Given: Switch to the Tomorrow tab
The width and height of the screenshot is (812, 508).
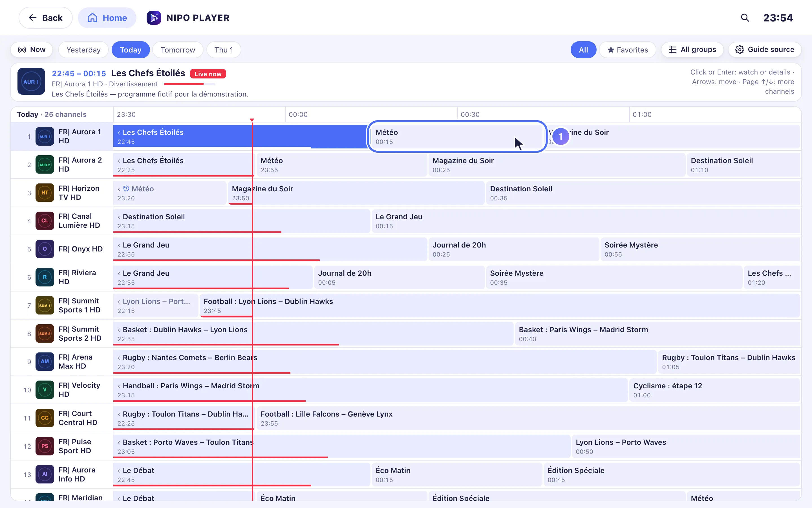Looking at the screenshot, I should [x=178, y=50].
